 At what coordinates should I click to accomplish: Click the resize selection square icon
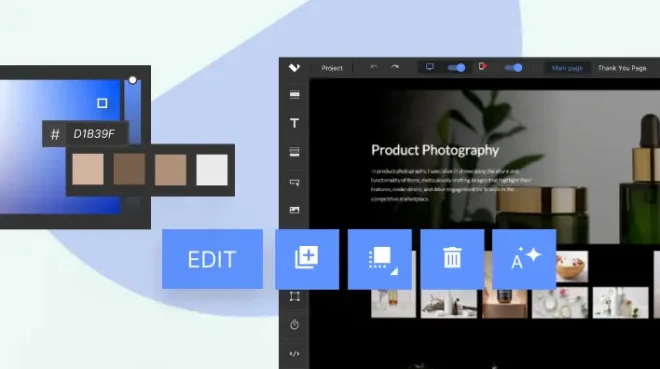[x=380, y=259]
